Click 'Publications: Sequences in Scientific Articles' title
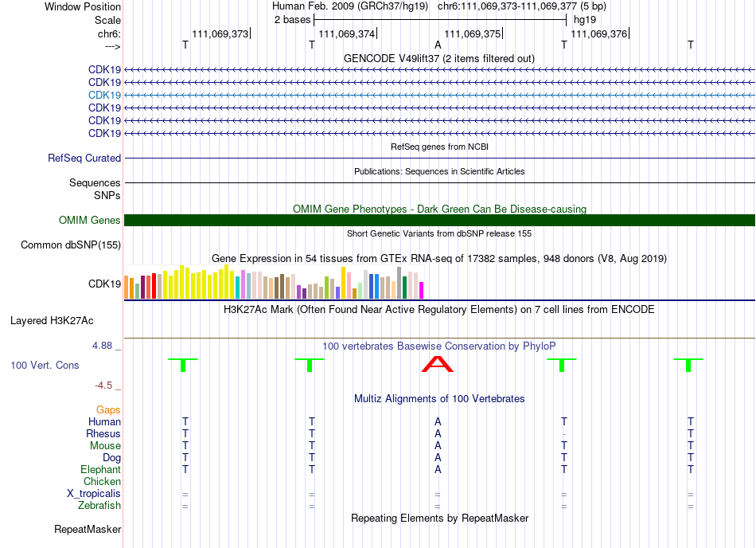This screenshot has height=548, width=756. tap(439, 171)
